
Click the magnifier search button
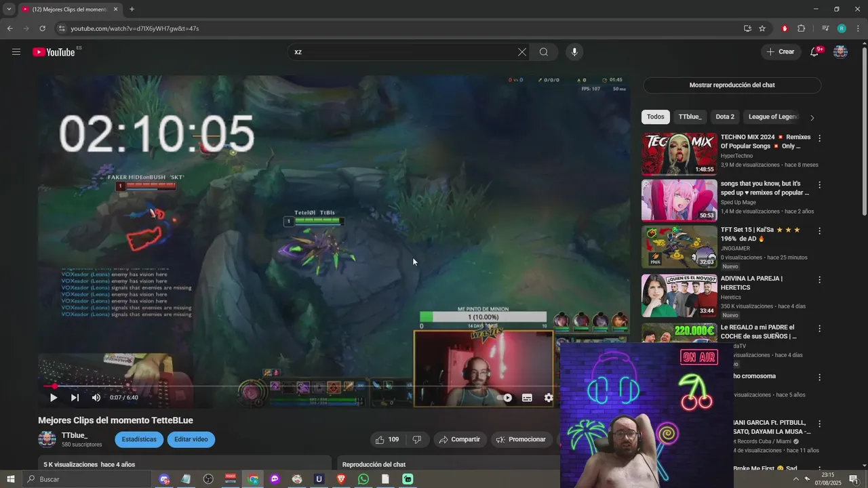coord(544,52)
